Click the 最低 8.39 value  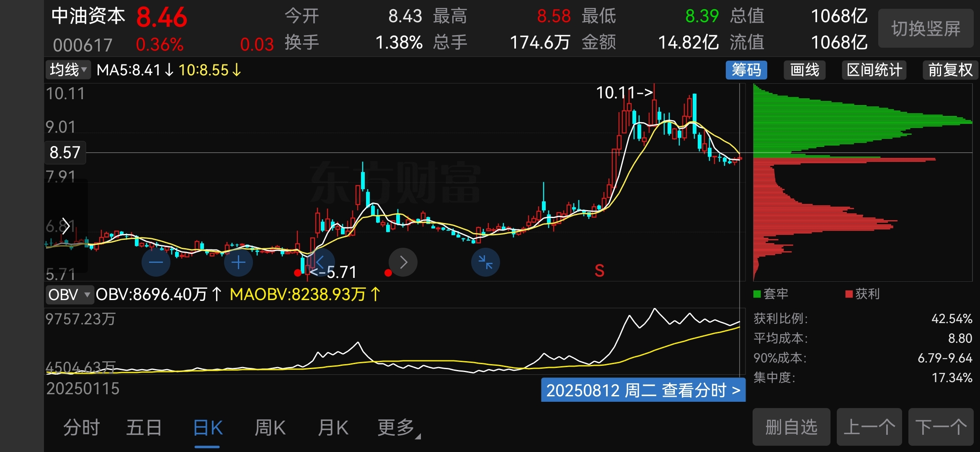tap(702, 16)
